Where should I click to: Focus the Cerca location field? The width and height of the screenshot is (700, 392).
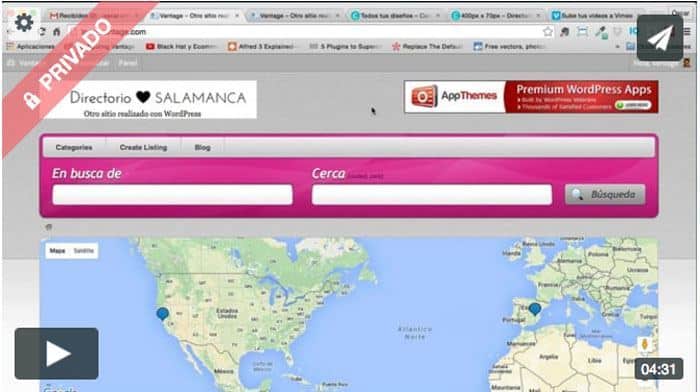pos(432,195)
